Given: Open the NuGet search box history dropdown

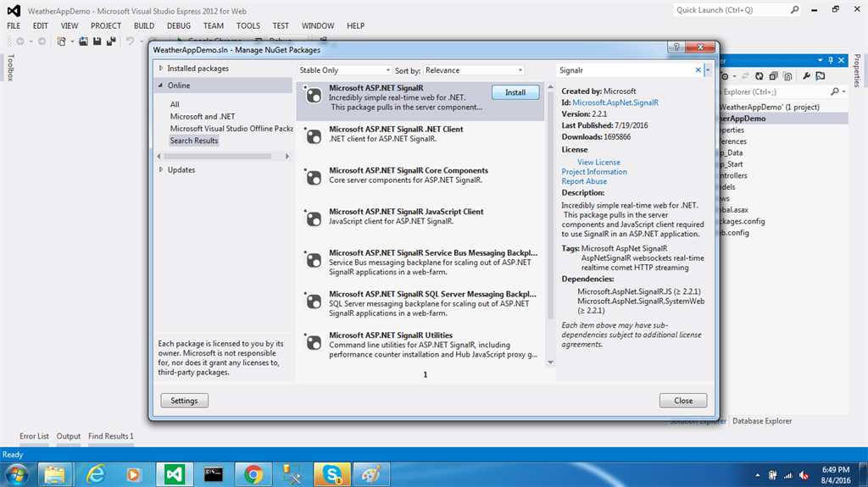Looking at the screenshot, I should [x=708, y=69].
